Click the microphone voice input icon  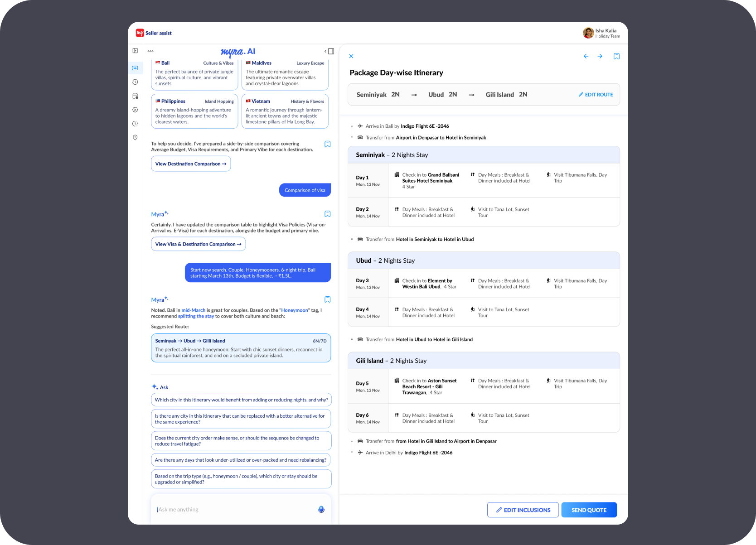click(x=321, y=509)
